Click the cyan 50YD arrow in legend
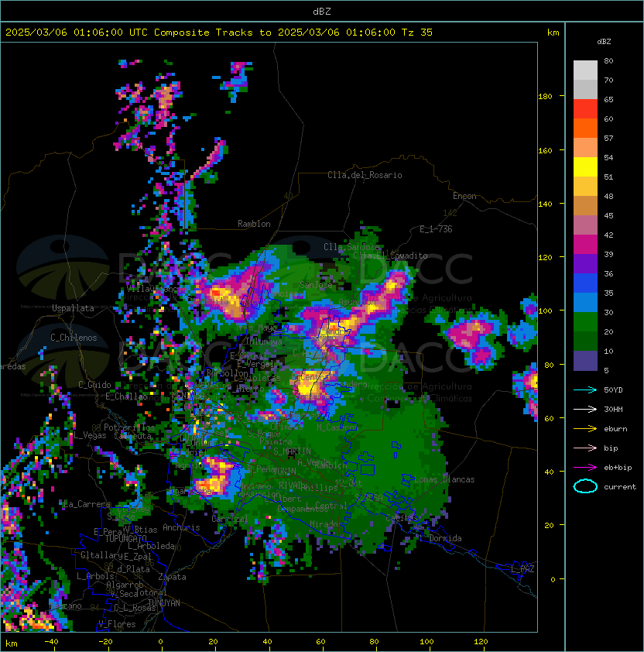This screenshot has height=652, width=644. coord(585,389)
